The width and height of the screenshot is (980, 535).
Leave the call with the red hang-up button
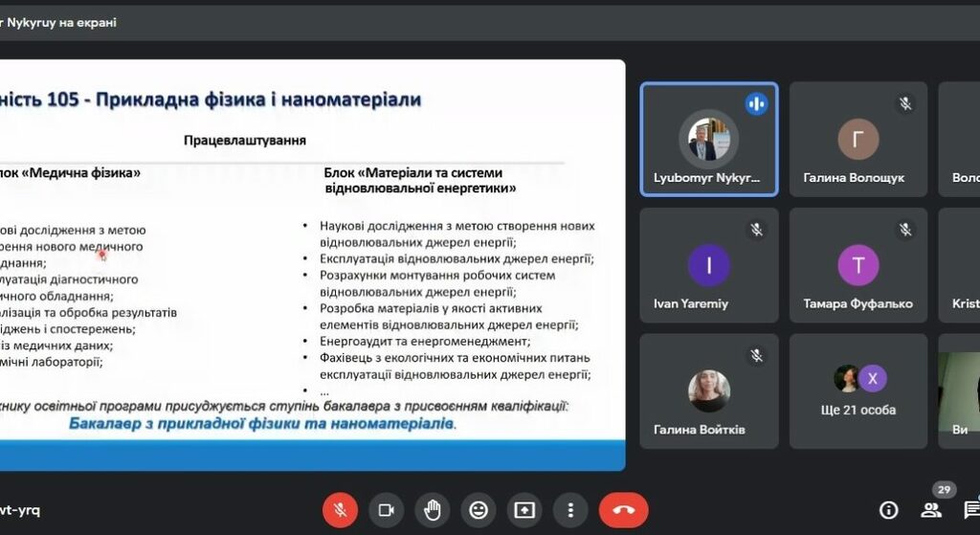623,509
